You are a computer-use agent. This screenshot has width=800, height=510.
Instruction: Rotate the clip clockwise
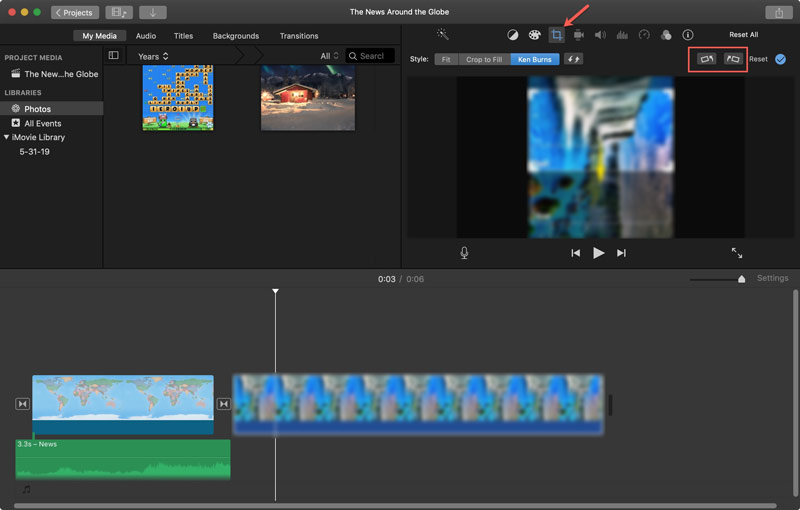pos(733,59)
